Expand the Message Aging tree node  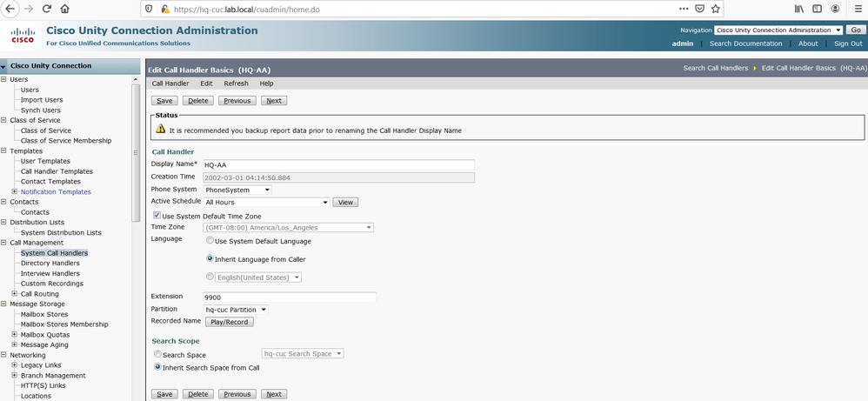pos(15,344)
